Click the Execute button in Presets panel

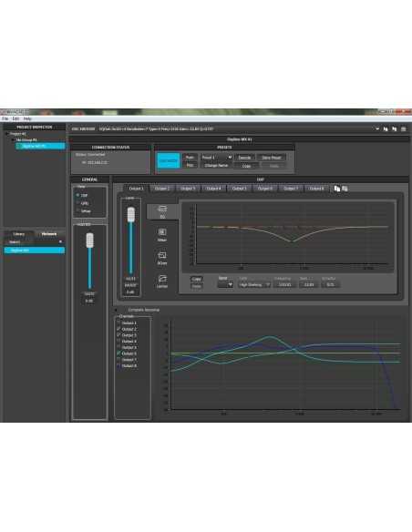coord(244,158)
